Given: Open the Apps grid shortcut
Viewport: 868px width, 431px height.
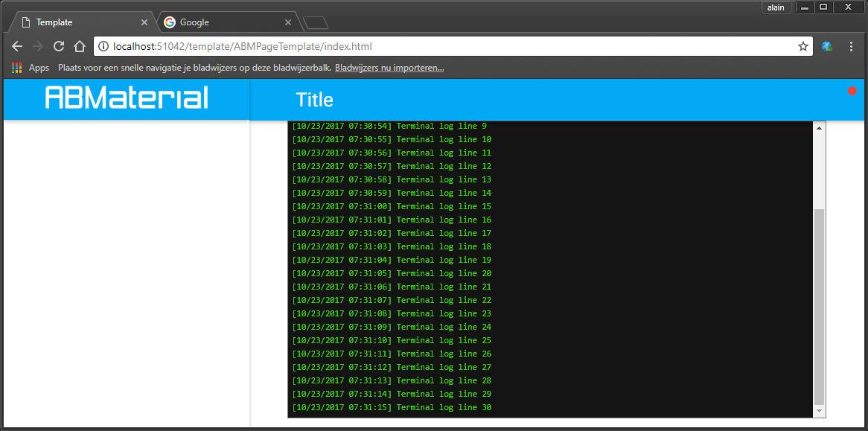Looking at the screenshot, I should (x=31, y=68).
